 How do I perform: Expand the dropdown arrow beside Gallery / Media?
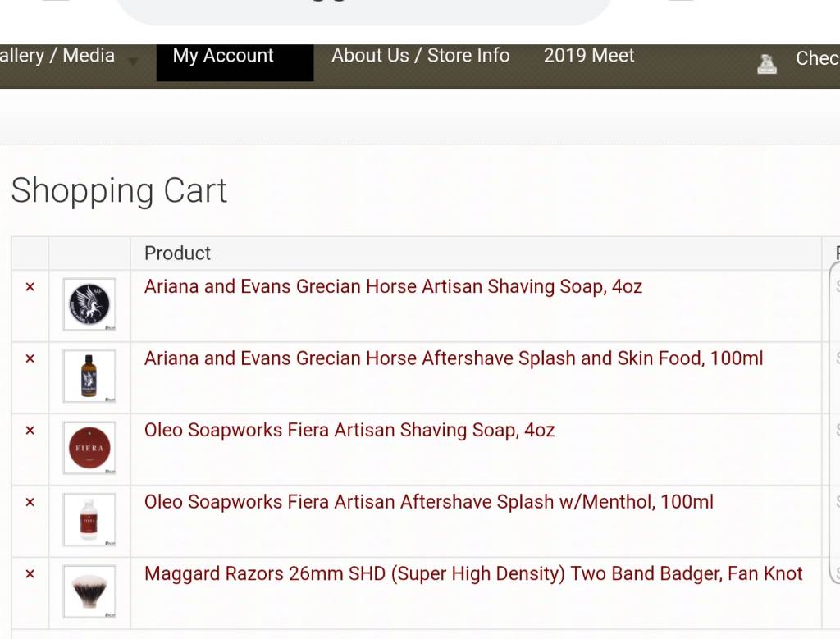click(133, 62)
